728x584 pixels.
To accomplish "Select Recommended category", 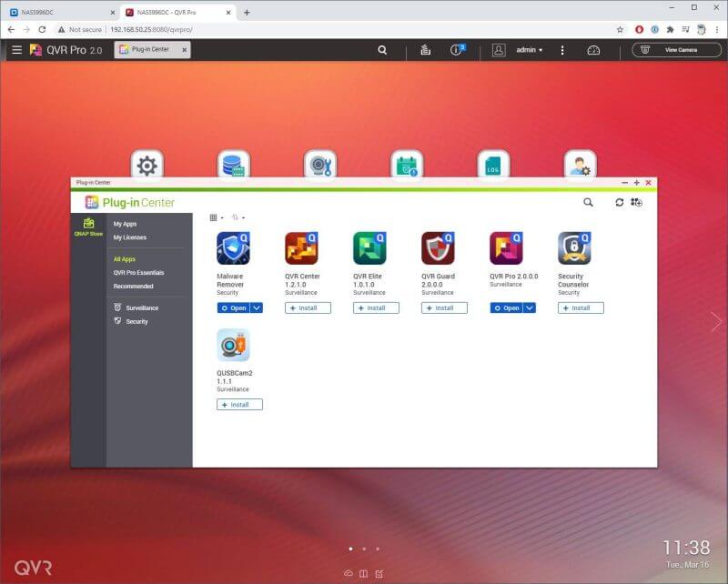I will pos(133,286).
